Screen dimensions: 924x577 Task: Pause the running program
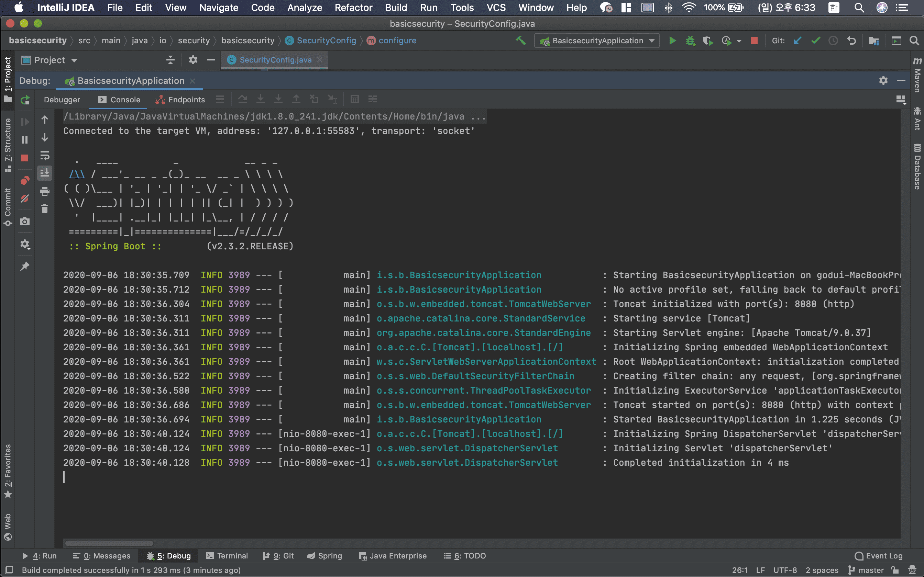[25, 140]
